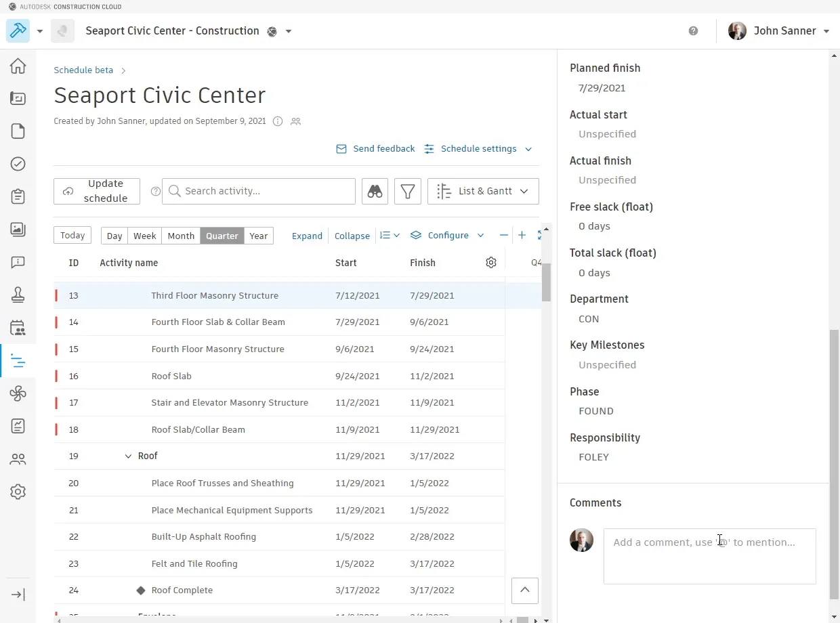The image size is (840, 623).
Task: Click Collapse all activities
Action: (x=352, y=236)
